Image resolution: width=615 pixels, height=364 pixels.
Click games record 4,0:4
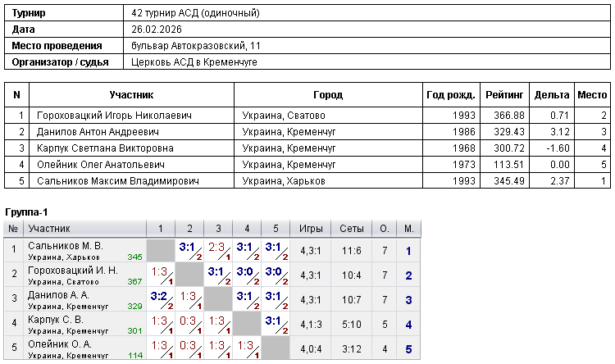point(311,349)
